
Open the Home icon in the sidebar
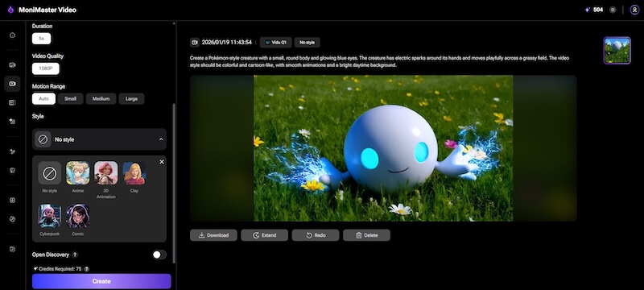pos(12,35)
